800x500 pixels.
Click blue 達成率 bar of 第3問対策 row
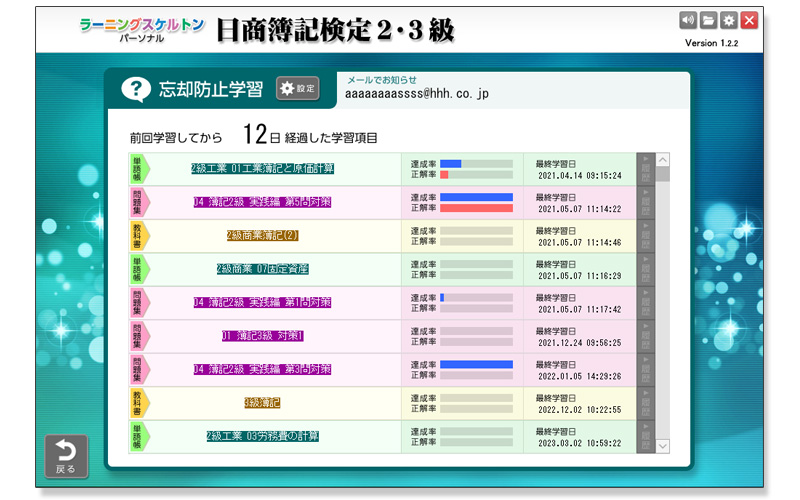(x=477, y=365)
